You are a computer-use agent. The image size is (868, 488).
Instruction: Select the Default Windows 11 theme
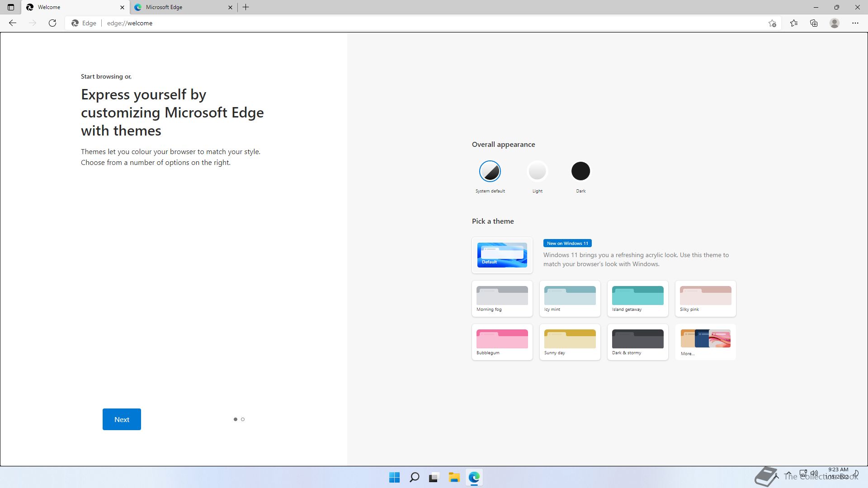(502, 255)
